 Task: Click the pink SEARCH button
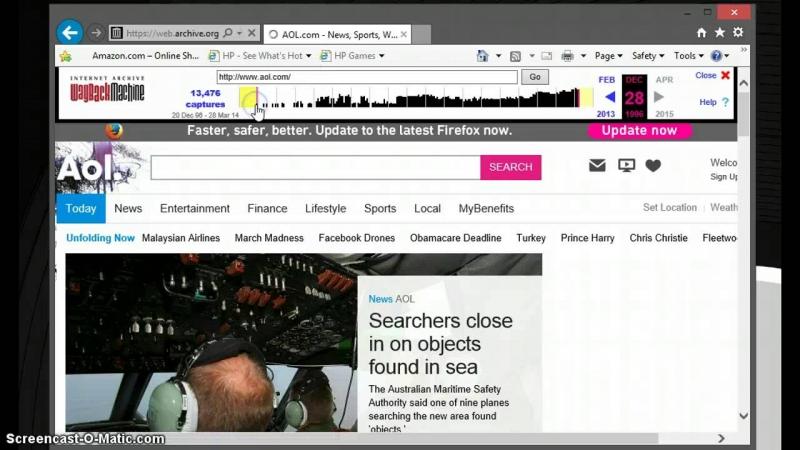tap(510, 167)
